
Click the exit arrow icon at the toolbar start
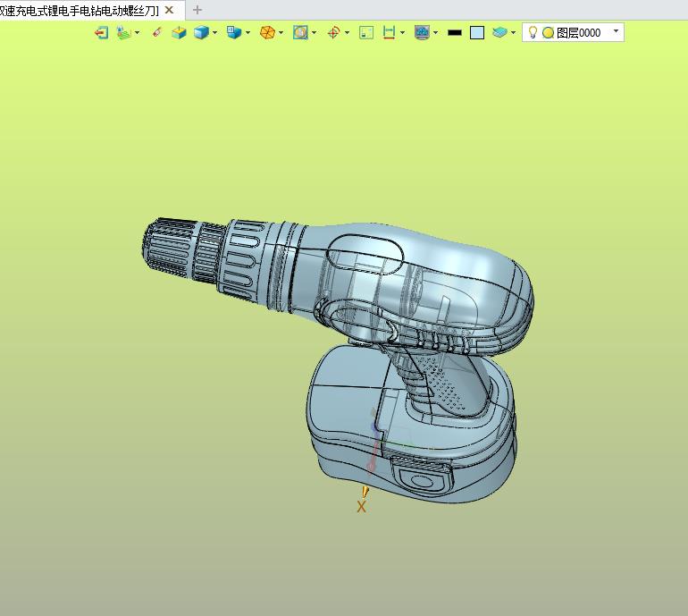pos(101,32)
